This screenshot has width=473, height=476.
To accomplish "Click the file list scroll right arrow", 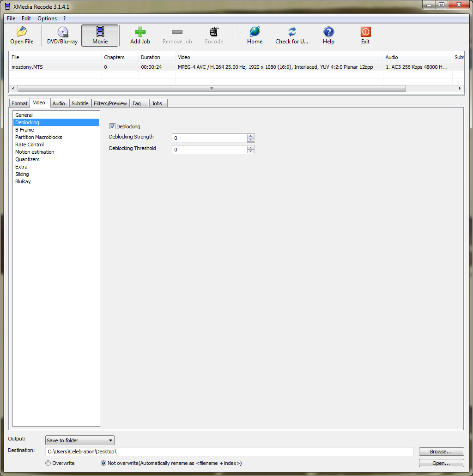I will point(460,88).
